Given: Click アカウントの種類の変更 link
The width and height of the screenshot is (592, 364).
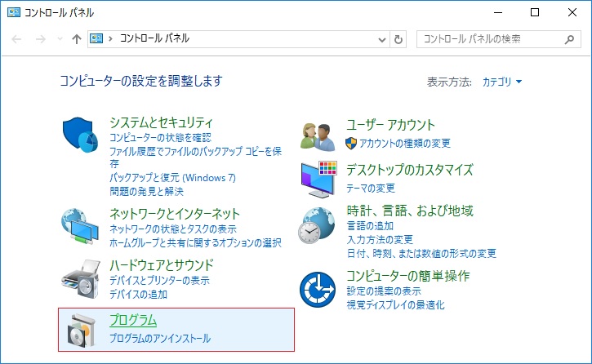Looking at the screenshot, I should click(x=405, y=144).
